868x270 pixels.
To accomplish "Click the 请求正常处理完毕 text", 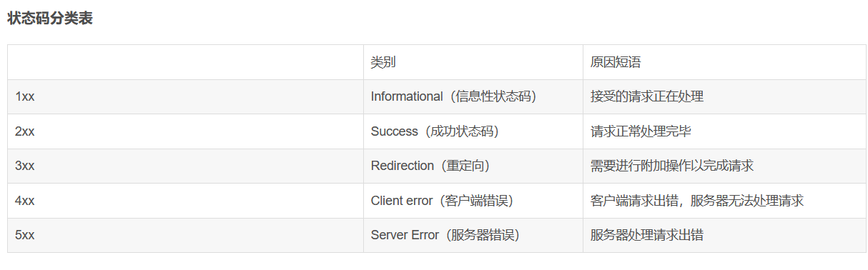I will click(641, 131).
